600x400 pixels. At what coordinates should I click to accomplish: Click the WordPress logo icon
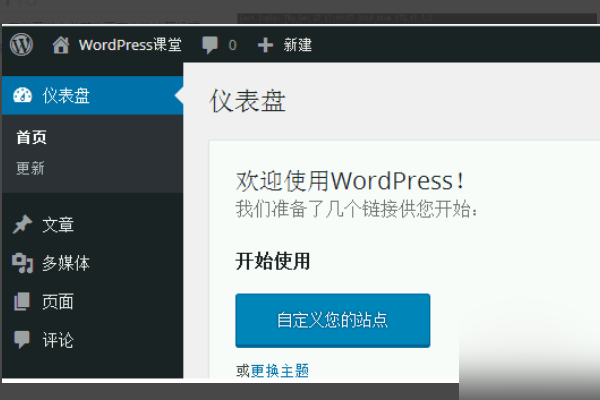tap(21, 44)
